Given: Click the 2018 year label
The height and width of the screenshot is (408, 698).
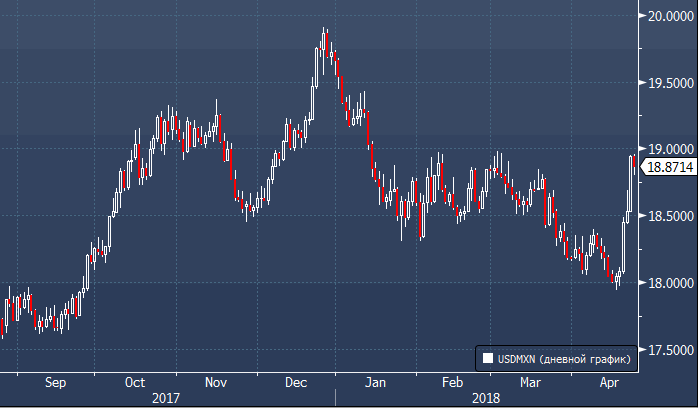Looking at the screenshot, I should [487, 397].
